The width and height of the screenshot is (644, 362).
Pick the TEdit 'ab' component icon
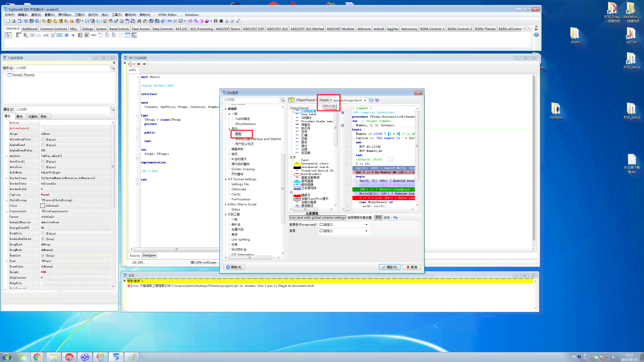pos(46,35)
